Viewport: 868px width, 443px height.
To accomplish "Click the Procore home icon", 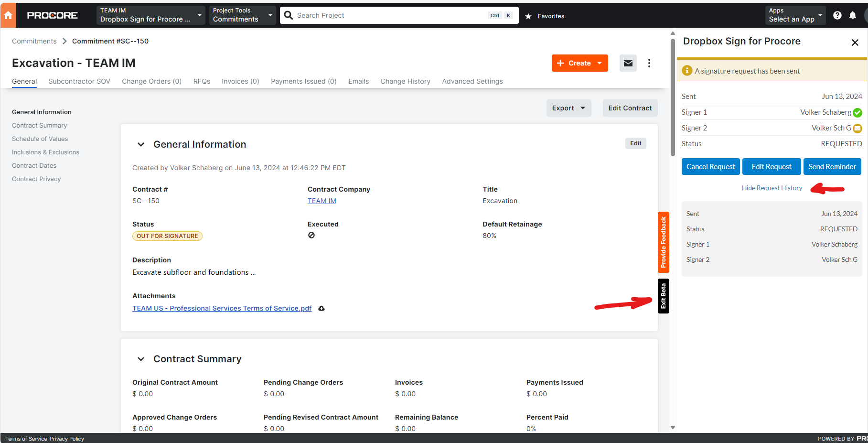I will click(x=8, y=15).
